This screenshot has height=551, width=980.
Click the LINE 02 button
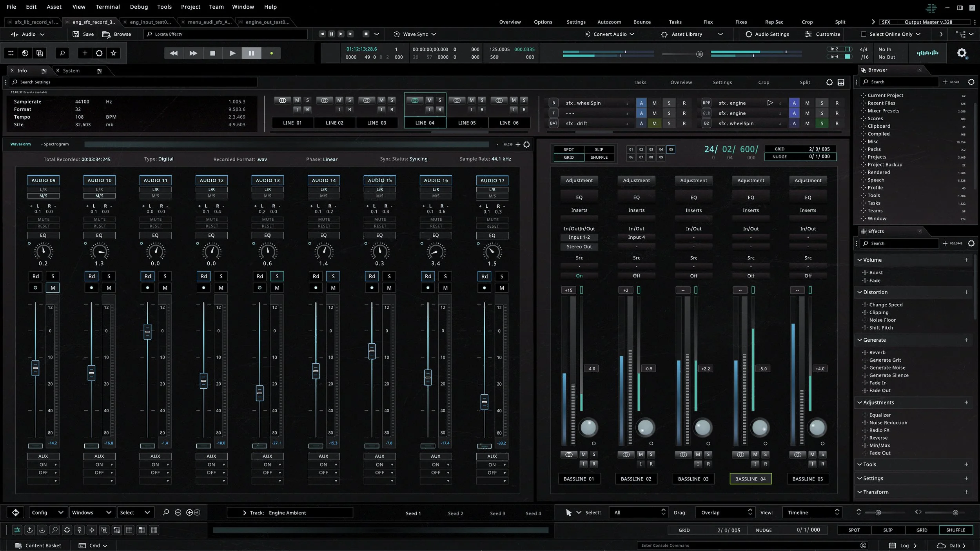tap(334, 123)
